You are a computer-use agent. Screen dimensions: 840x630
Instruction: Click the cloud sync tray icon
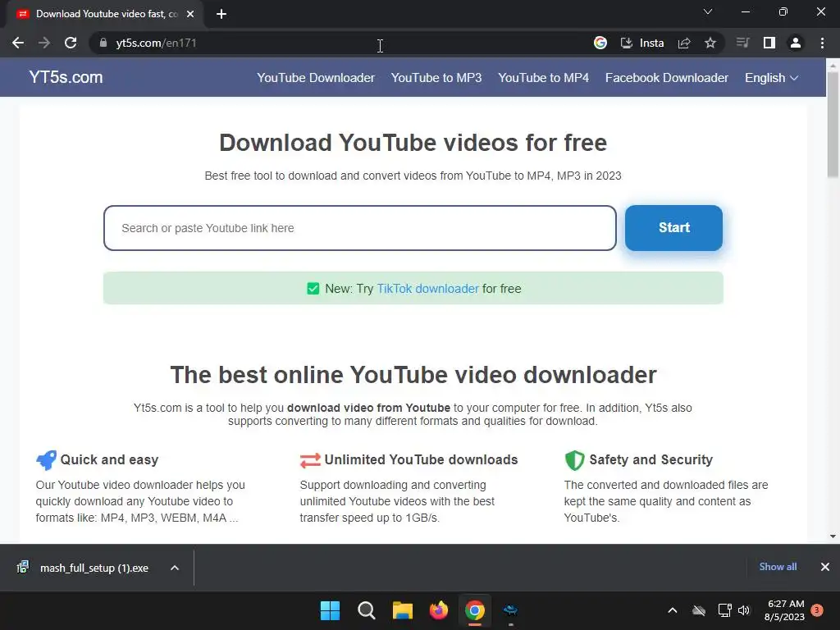699,610
